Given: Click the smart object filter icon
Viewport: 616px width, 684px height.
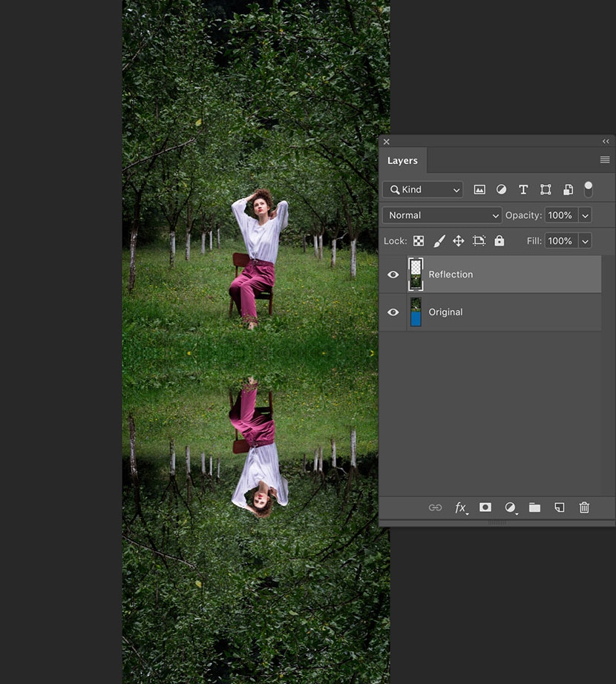Looking at the screenshot, I should (x=568, y=190).
